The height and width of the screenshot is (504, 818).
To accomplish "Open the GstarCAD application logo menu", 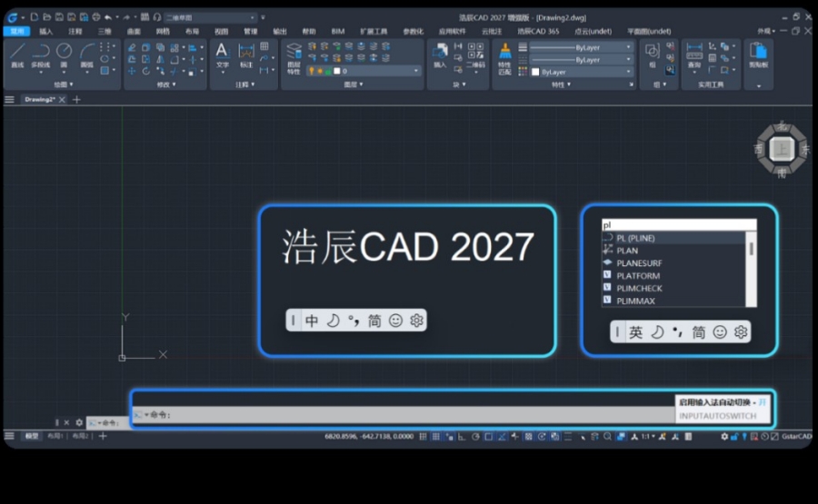I will point(13,18).
